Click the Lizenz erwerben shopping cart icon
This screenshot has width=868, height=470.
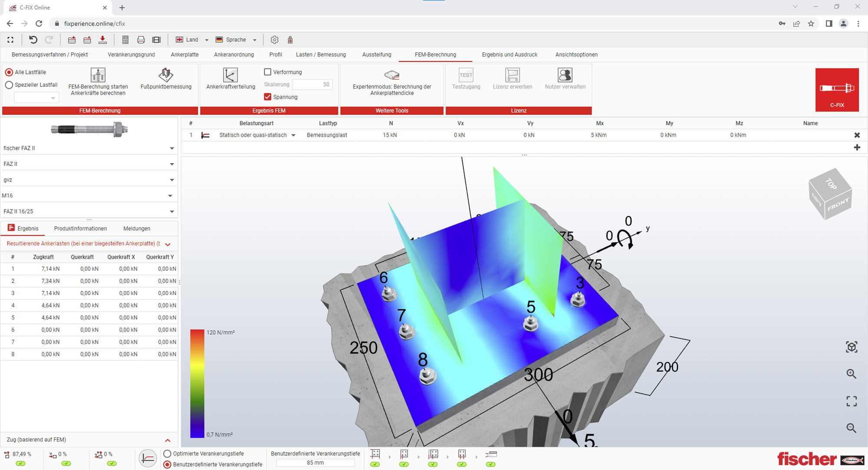click(512, 75)
